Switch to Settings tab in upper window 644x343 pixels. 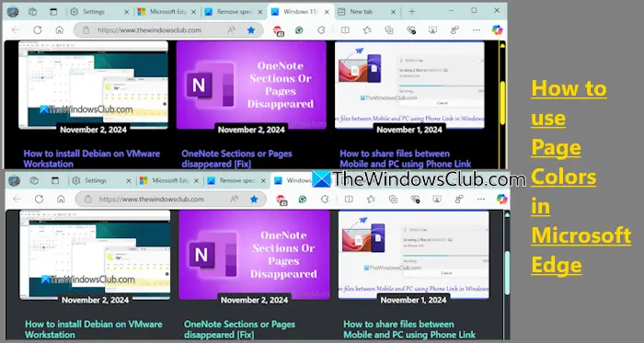[94, 12]
